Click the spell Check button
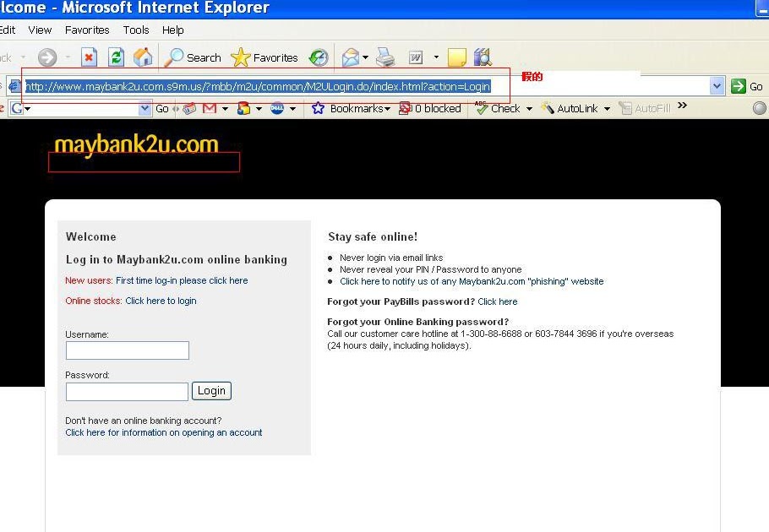This screenshot has height=532, width=769. (x=499, y=108)
